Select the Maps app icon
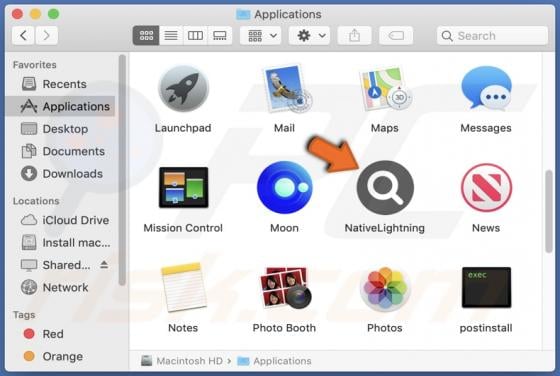The height and width of the screenshot is (376, 560). [x=385, y=88]
